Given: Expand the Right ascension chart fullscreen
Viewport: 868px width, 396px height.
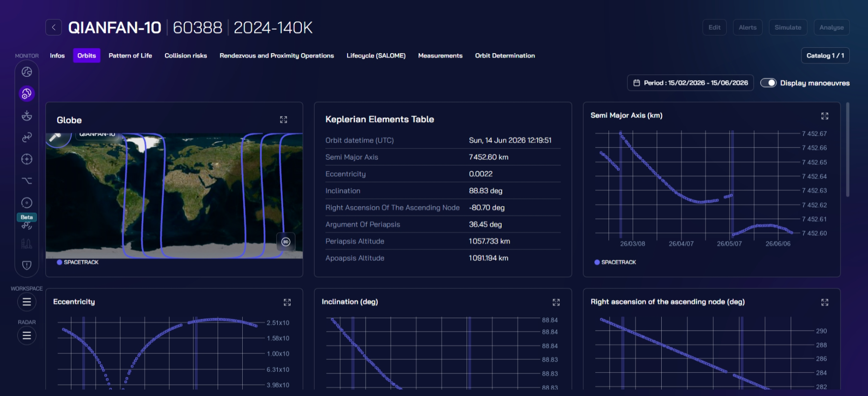Looking at the screenshot, I should [x=825, y=302].
